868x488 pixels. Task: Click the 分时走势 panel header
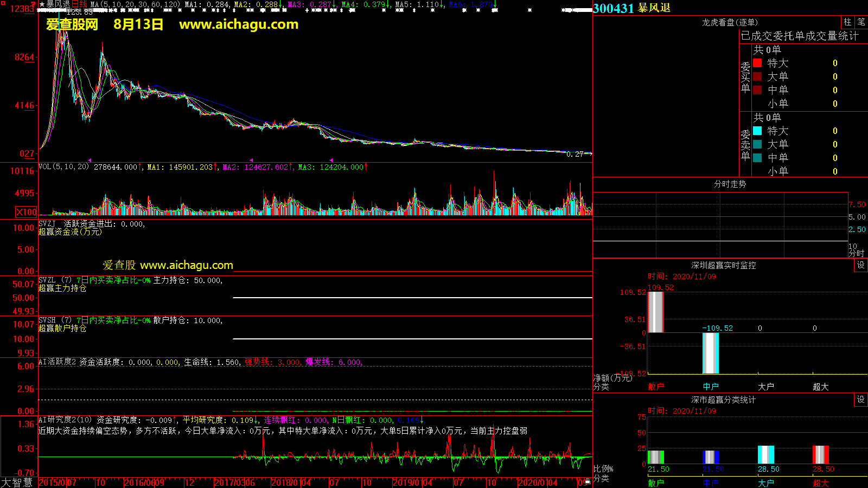(x=730, y=184)
